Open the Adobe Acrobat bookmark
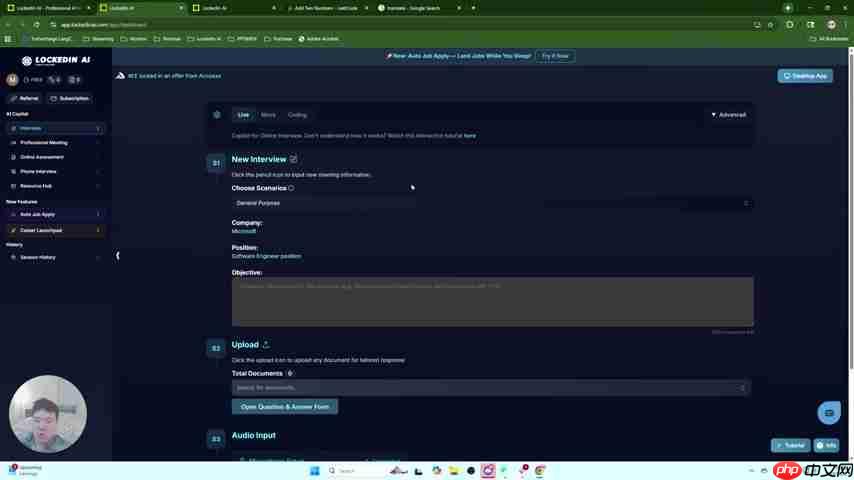Screen dimensions: 854x480 (x=319, y=39)
